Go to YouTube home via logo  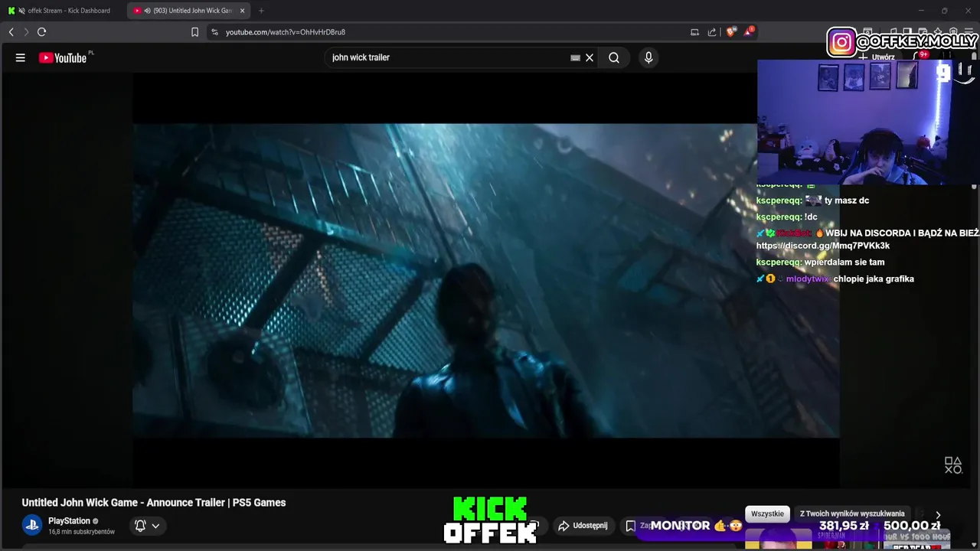pos(63,57)
